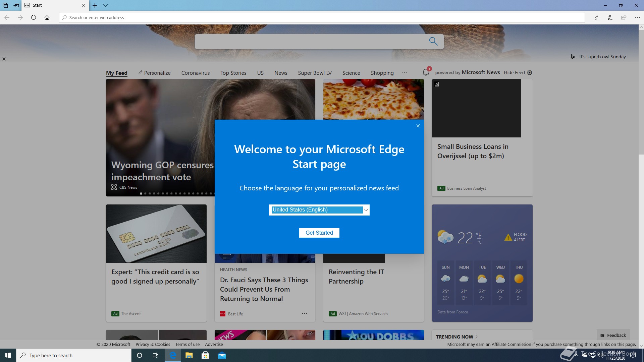This screenshot has width=644, height=362.
Task: Click the tabs you've set aside icon
Action: [x=5, y=5]
